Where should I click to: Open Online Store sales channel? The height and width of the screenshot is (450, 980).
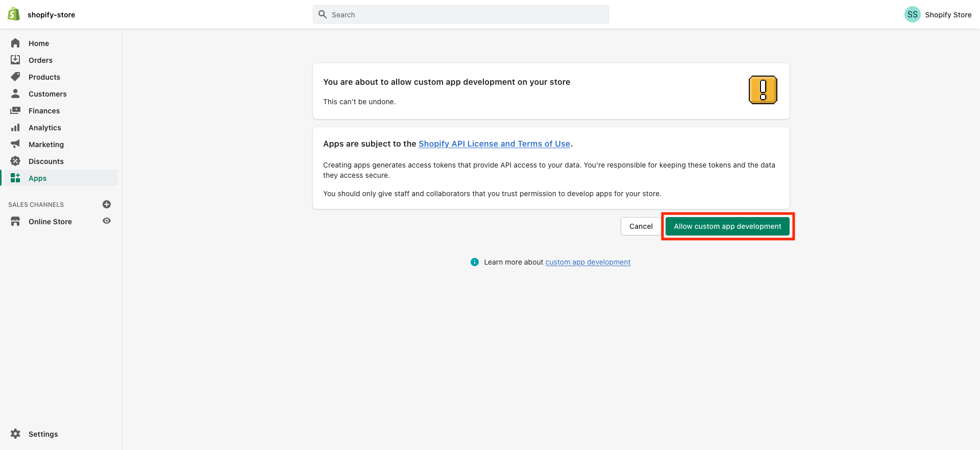[50, 222]
